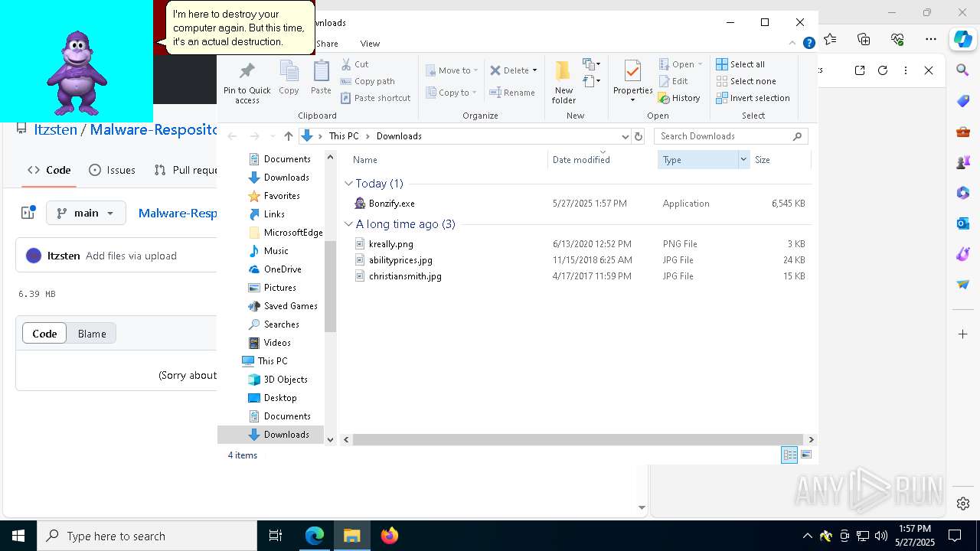Image resolution: width=980 pixels, height=551 pixels.
Task: Open the main branch dropdown on GitHub
Action: coord(86,213)
